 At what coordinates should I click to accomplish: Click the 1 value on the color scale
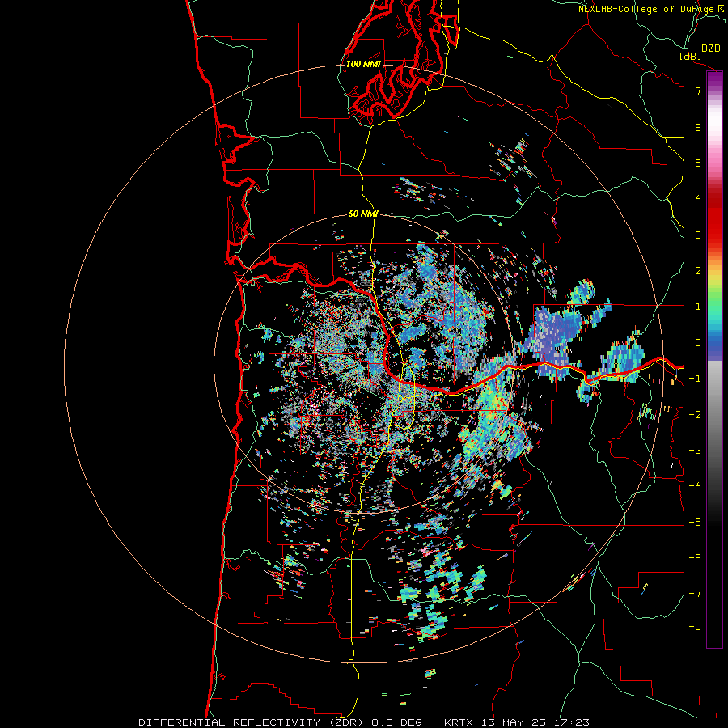coord(698,307)
